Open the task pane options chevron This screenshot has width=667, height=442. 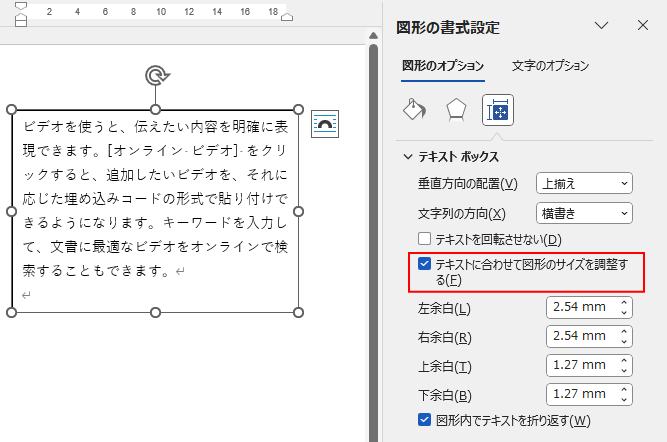click(601, 26)
